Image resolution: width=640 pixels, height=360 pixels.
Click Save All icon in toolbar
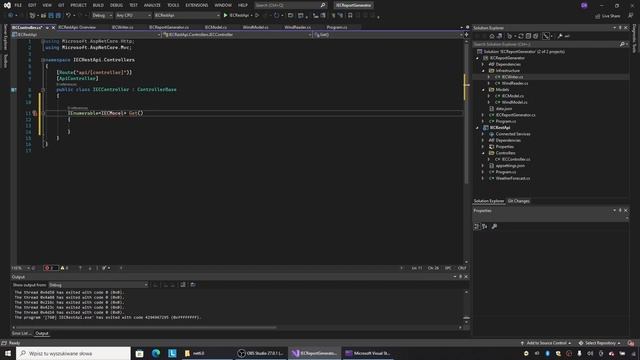pyautogui.click(x=58, y=16)
